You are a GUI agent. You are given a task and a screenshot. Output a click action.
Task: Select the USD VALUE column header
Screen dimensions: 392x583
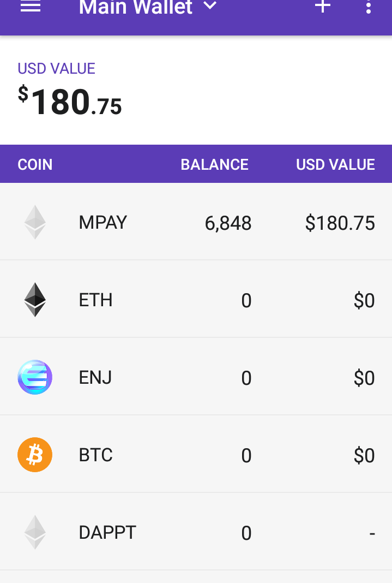336,164
